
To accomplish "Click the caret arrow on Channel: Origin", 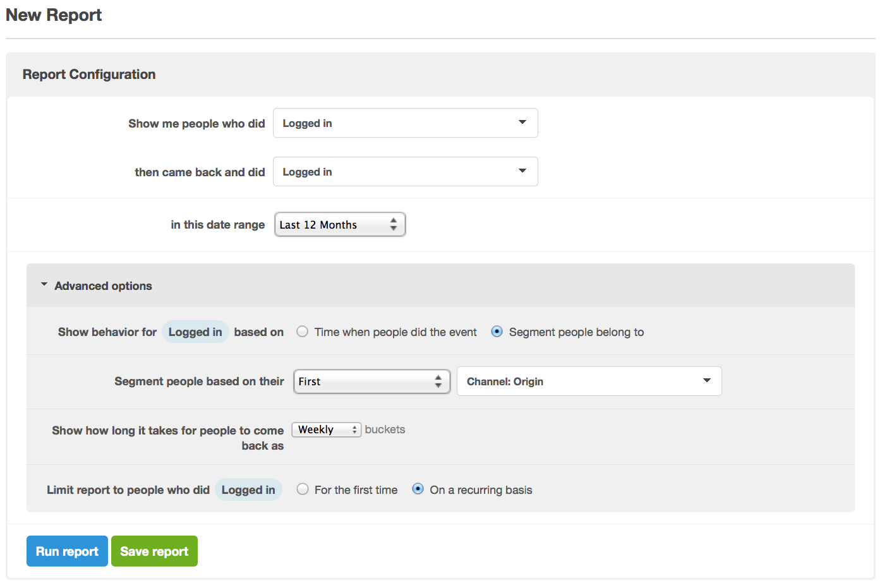I will [x=706, y=381].
